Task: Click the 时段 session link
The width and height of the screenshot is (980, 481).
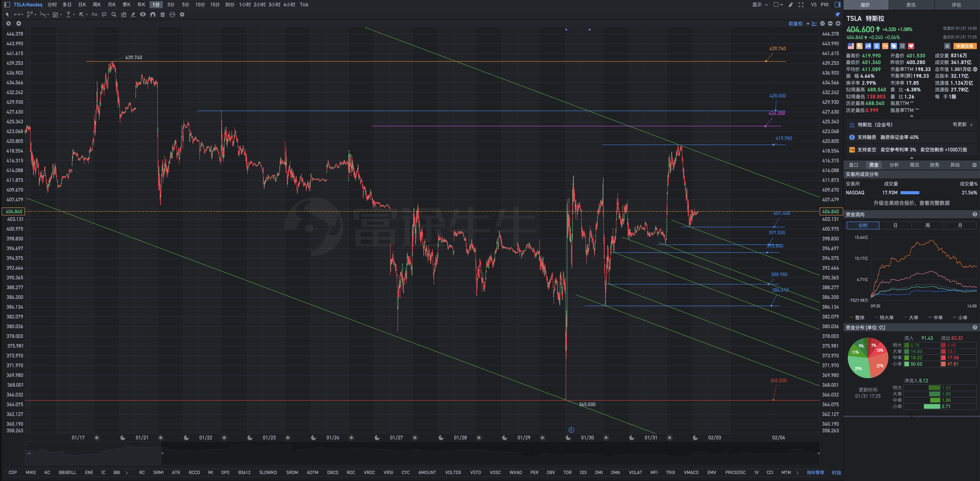Action: click(x=836, y=472)
